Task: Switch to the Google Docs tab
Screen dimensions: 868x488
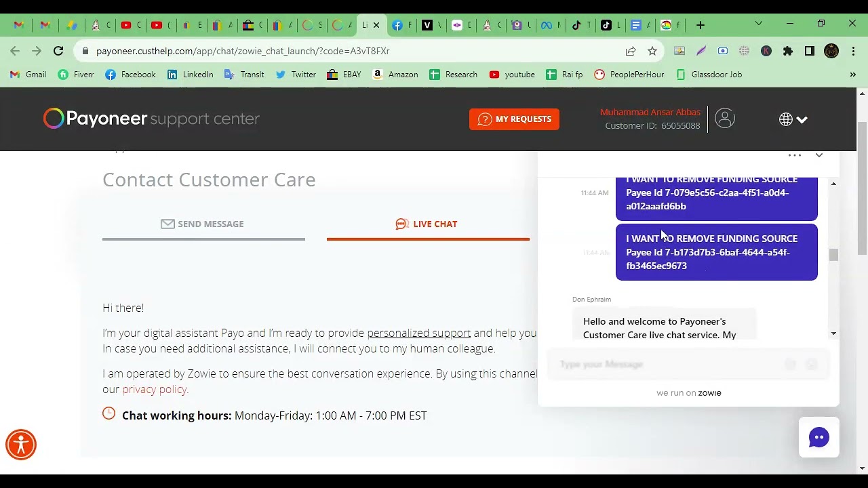Action: [x=640, y=25]
